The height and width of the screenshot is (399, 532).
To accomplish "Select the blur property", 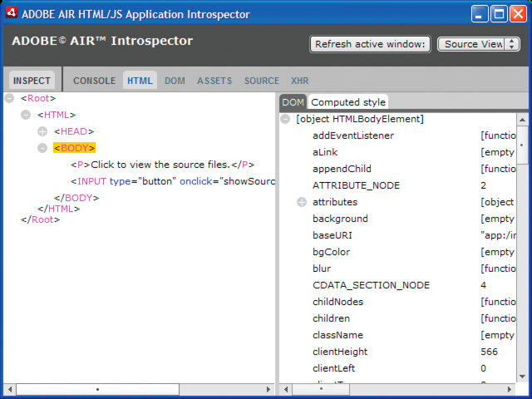I will (x=322, y=268).
